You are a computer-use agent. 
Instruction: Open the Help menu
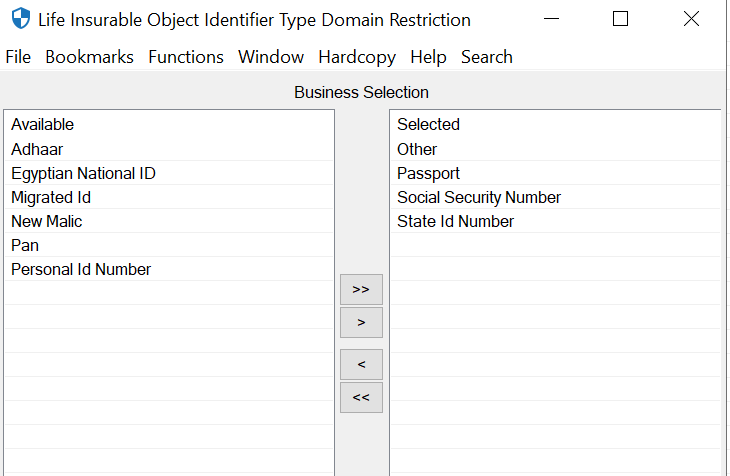[428, 57]
